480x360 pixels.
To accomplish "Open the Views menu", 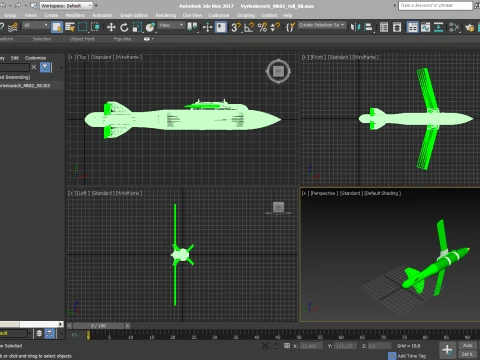I will point(30,15).
